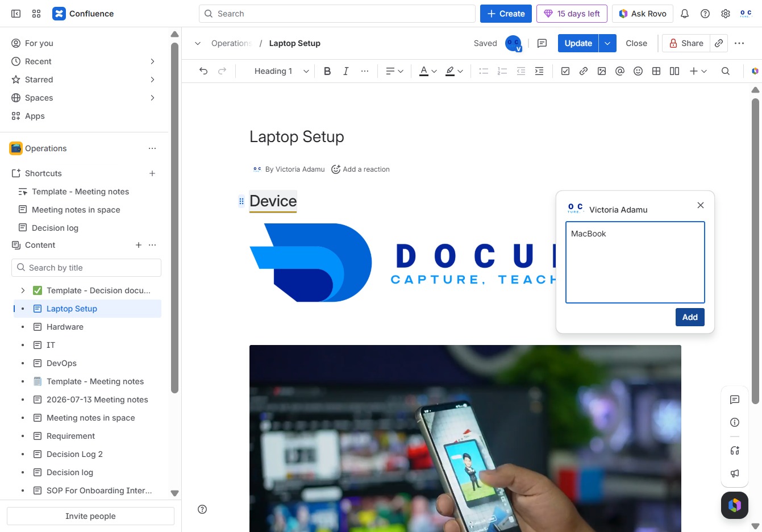
Task: Open the text color dropdown
Action: pyautogui.click(x=428, y=71)
